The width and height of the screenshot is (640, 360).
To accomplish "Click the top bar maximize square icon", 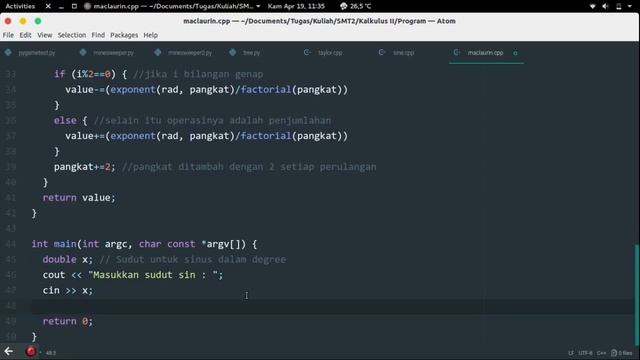I will [x=74, y=6].
